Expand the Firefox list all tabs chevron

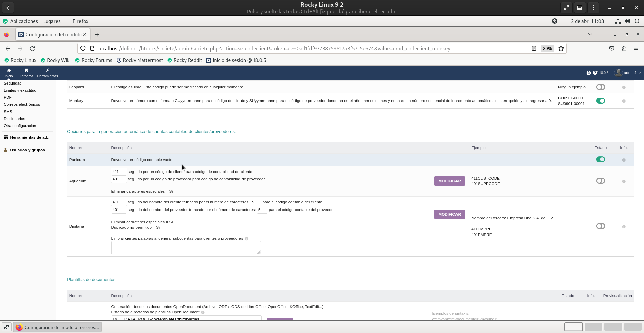click(590, 34)
